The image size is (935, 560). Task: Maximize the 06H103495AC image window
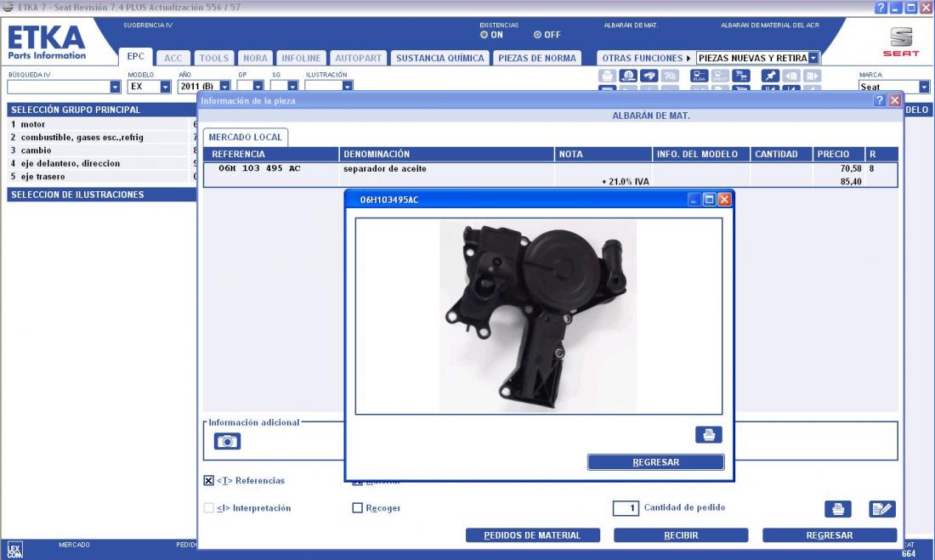pos(709,199)
